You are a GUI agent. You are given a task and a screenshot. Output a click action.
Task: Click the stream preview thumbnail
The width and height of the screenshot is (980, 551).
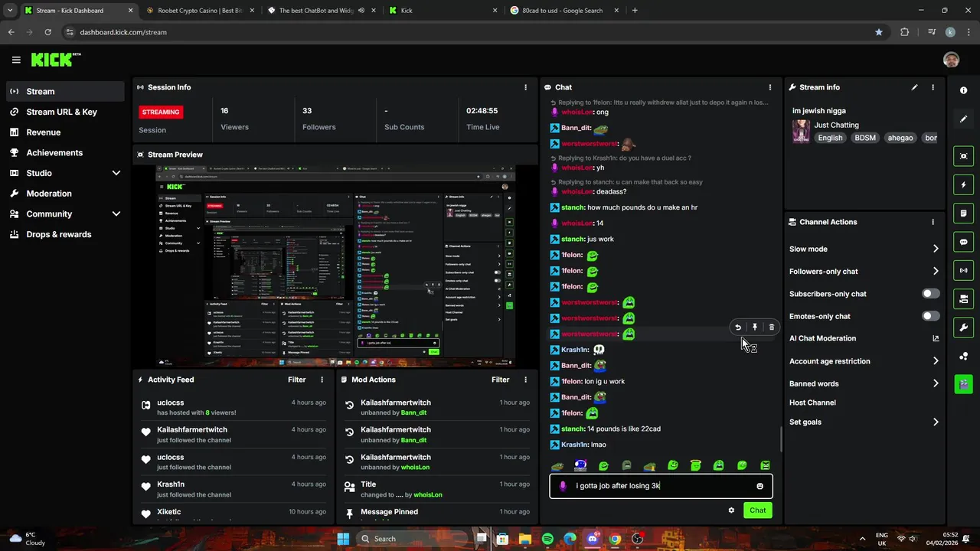tap(335, 266)
